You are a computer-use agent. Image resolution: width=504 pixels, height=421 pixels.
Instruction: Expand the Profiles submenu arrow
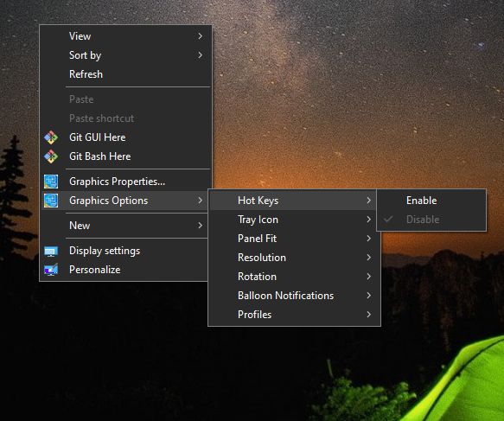point(368,315)
